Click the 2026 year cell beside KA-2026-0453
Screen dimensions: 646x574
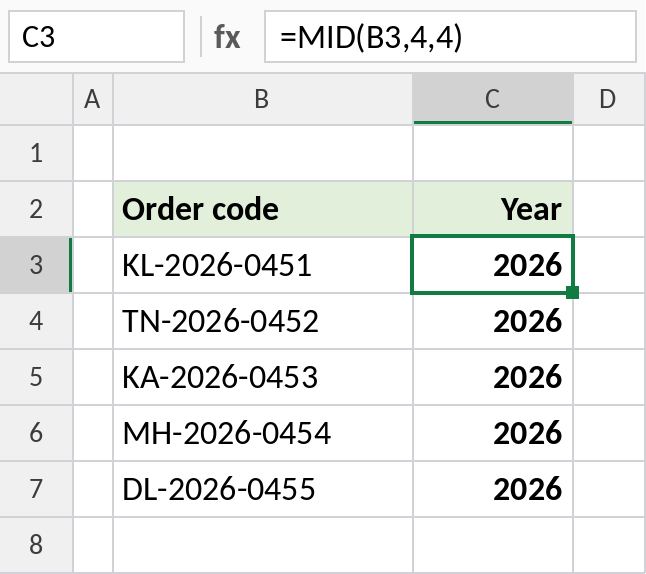point(493,377)
